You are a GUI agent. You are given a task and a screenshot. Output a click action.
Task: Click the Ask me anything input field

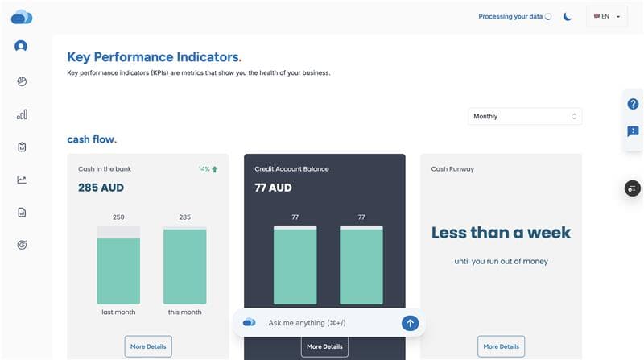(330, 323)
